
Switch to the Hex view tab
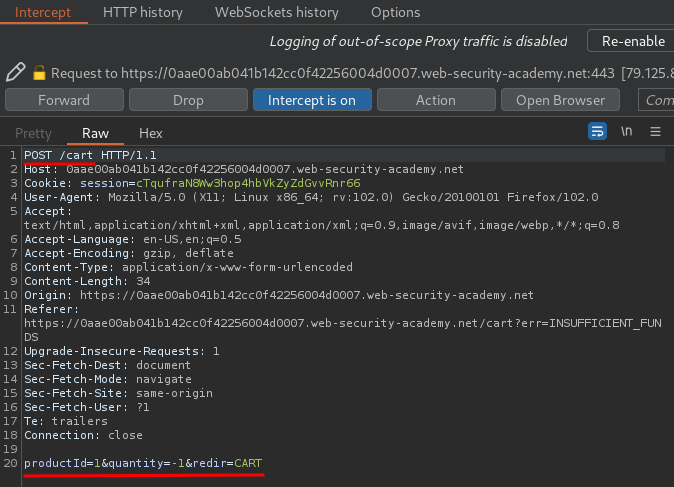(150, 133)
